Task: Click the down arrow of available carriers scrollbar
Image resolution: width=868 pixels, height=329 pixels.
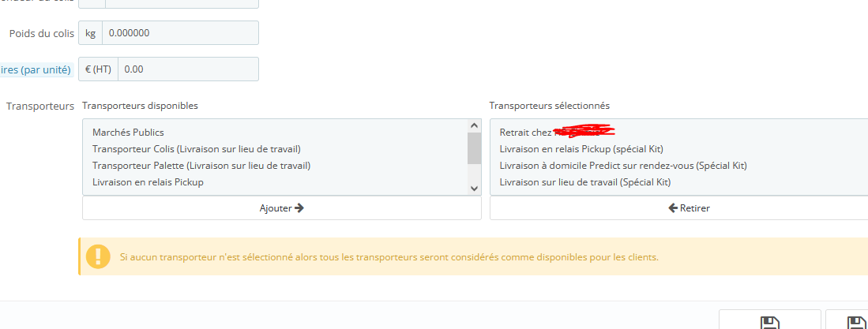Action: (474, 189)
